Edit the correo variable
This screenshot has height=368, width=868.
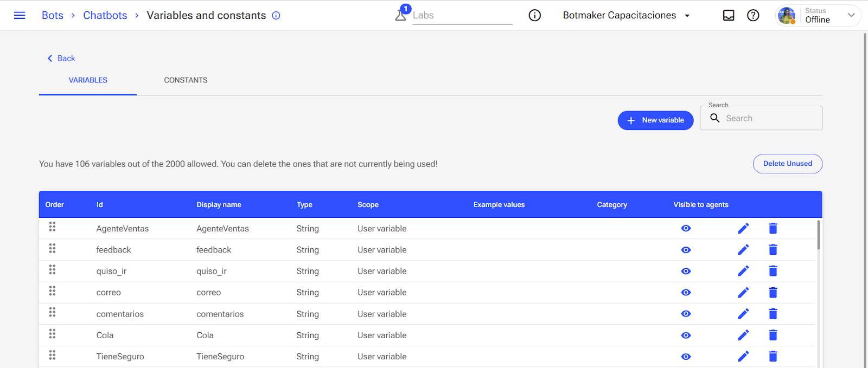743,292
